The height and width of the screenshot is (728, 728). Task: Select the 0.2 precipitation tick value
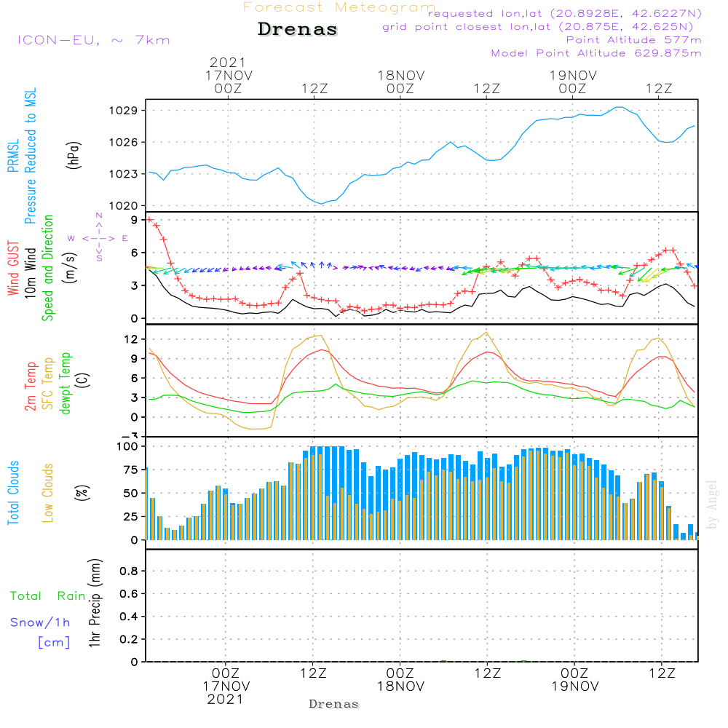(x=129, y=639)
